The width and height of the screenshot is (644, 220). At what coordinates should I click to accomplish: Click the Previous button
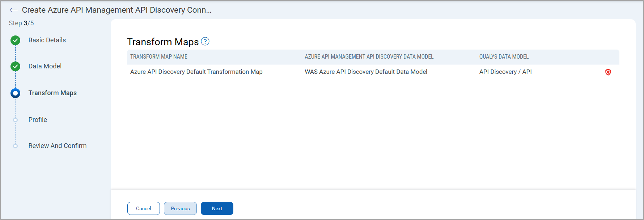pyautogui.click(x=180, y=208)
